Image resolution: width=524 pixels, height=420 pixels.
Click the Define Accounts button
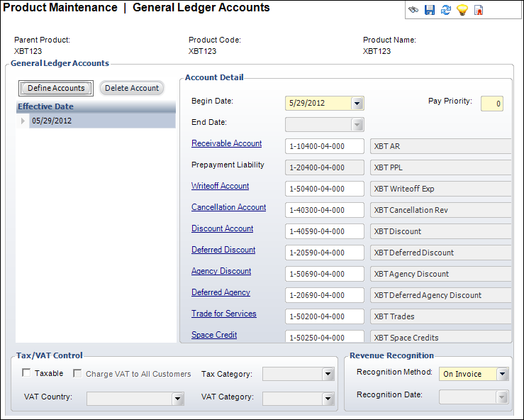coord(56,88)
